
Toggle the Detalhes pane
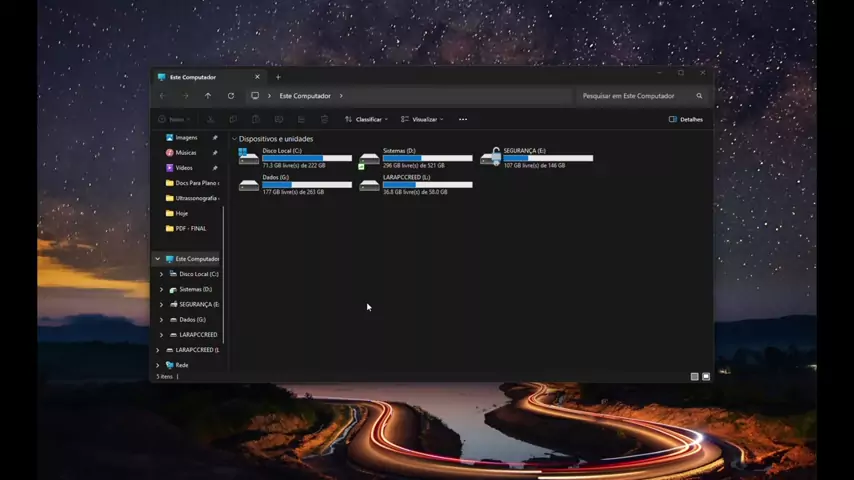[x=686, y=119]
